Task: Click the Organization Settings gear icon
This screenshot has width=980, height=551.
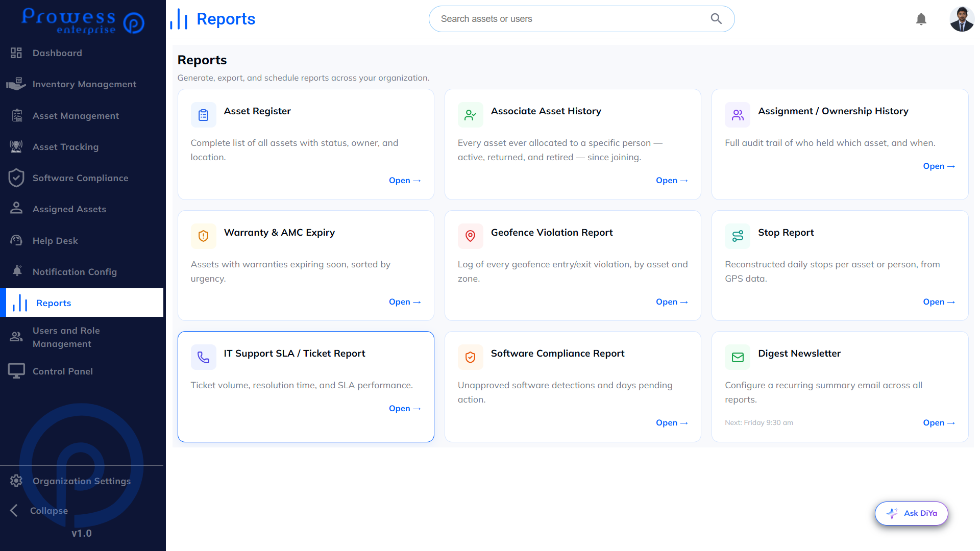Action: click(x=16, y=481)
